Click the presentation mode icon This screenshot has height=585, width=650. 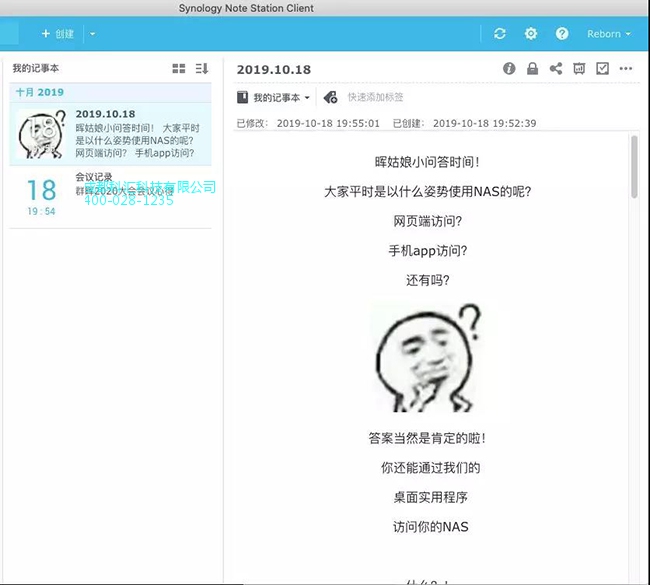coord(579,68)
